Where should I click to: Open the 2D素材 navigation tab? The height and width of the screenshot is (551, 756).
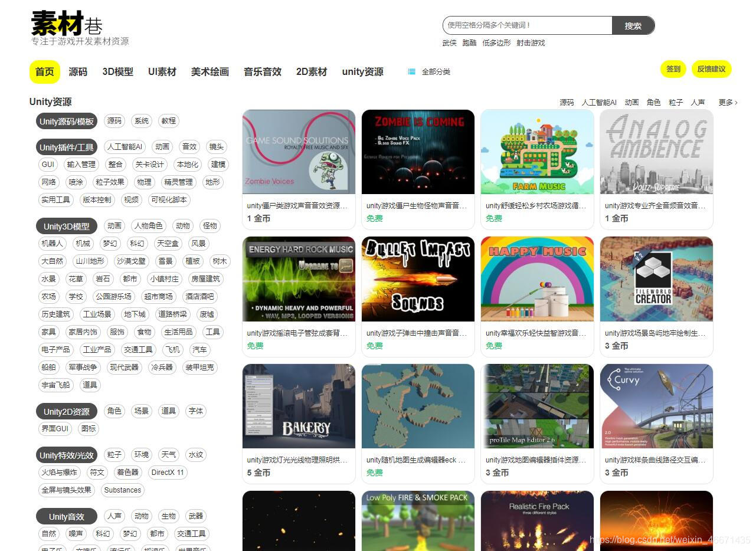[312, 72]
